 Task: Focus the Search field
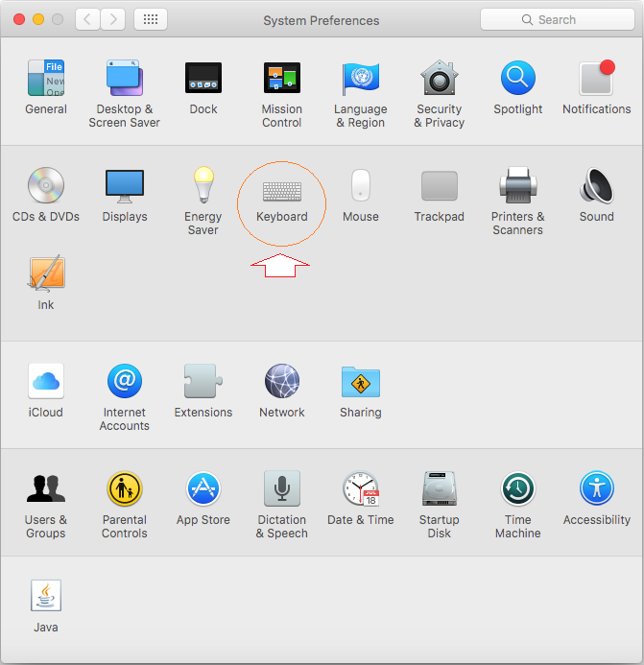(x=558, y=19)
